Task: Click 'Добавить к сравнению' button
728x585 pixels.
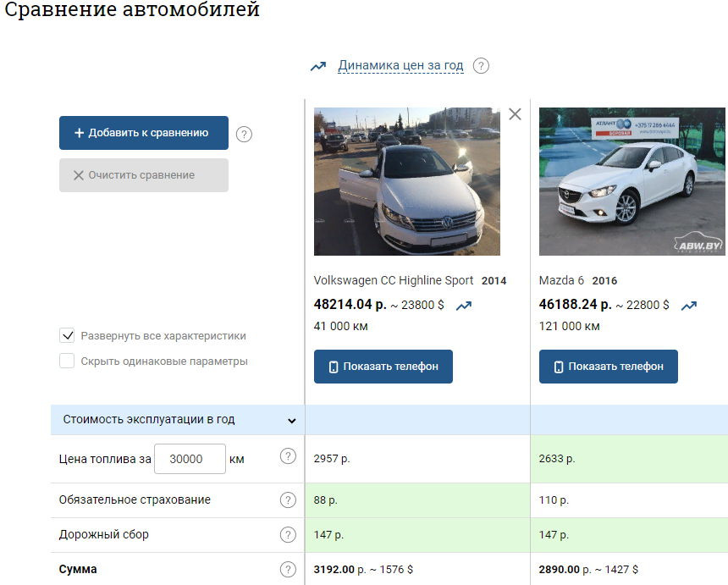Action: click(x=144, y=133)
